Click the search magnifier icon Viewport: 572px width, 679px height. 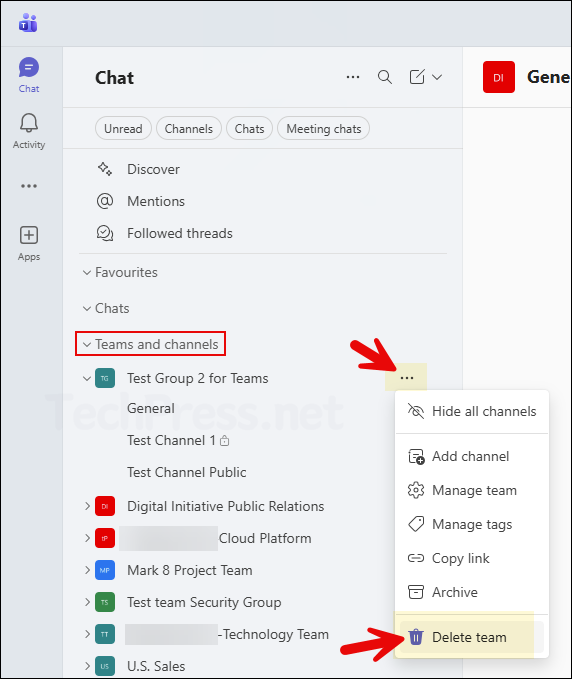pos(385,77)
